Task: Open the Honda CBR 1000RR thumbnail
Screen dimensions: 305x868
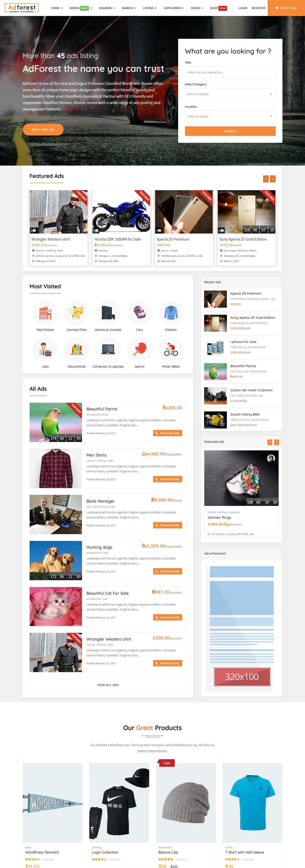Action: tap(121, 212)
